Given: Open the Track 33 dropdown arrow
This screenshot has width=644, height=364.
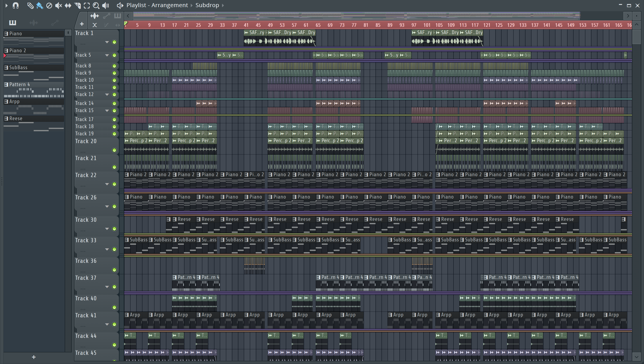Looking at the screenshot, I should [107, 249].
